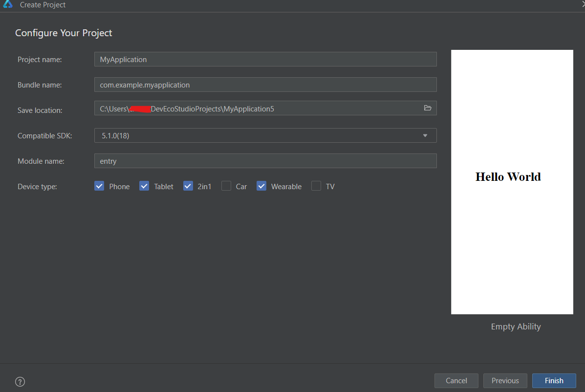The height and width of the screenshot is (392, 585).
Task: Click the Hello World template preview
Action: click(x=512, y=182)
